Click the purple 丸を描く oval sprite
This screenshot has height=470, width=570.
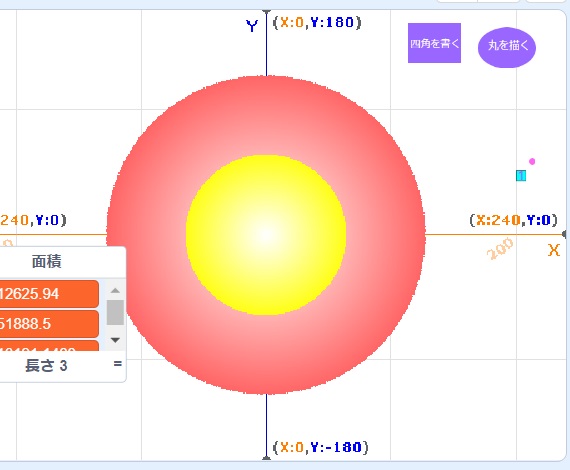coord(507,47)
